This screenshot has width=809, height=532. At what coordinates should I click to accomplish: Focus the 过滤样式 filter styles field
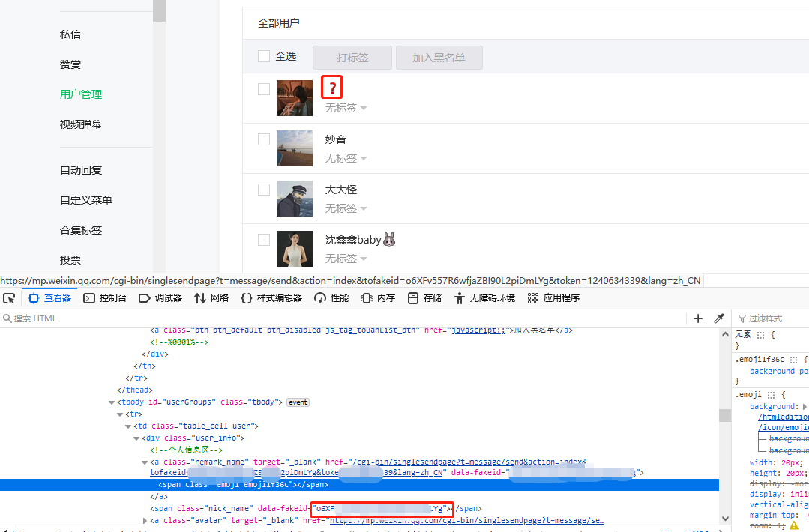coord(772,318)
